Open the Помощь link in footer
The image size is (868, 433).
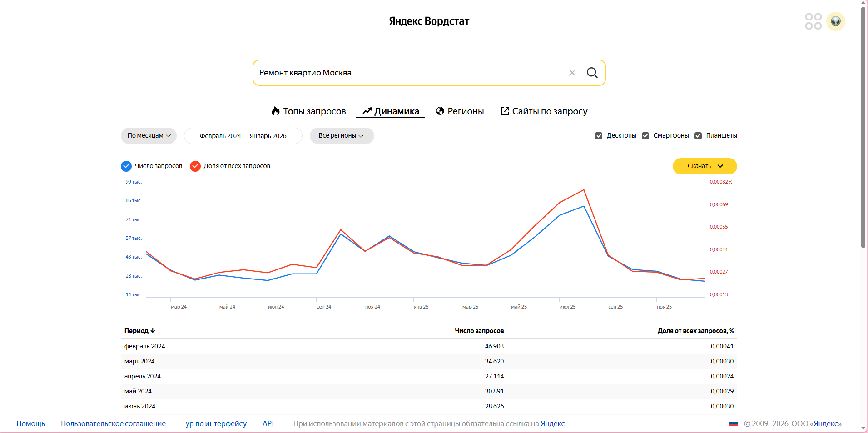pyautogui.click(x=31, y=423)
